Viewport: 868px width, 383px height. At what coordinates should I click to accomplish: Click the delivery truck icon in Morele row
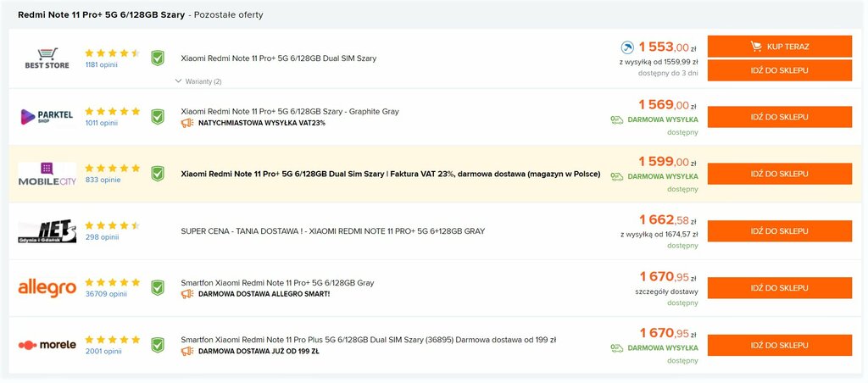coord(617,348)
